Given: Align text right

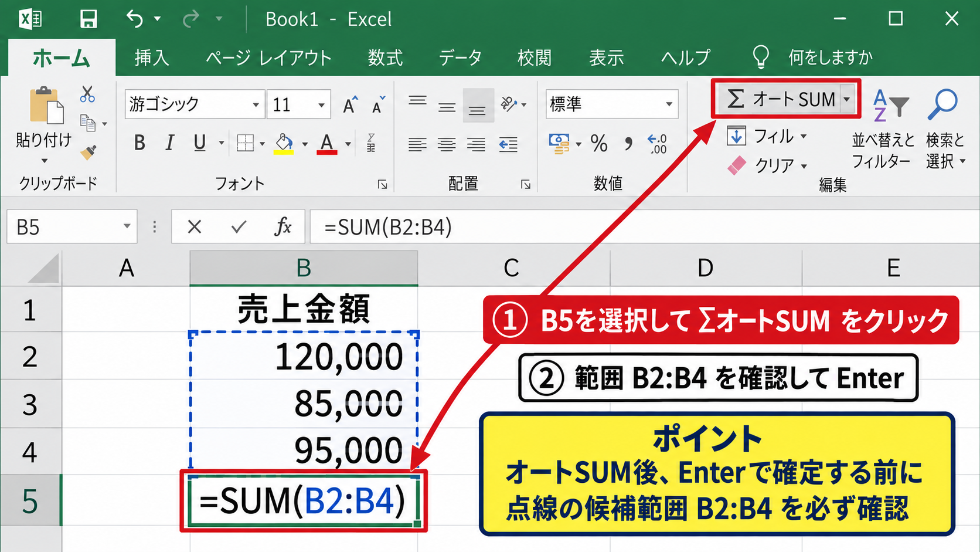Looking at the screenshot, I should pyautogui.click(x=476, y=144).
